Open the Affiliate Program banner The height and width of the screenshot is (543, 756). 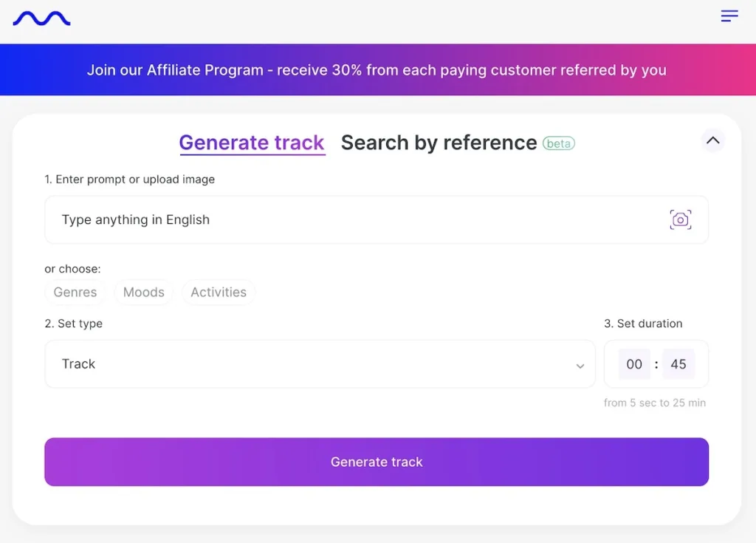point(377,70)
